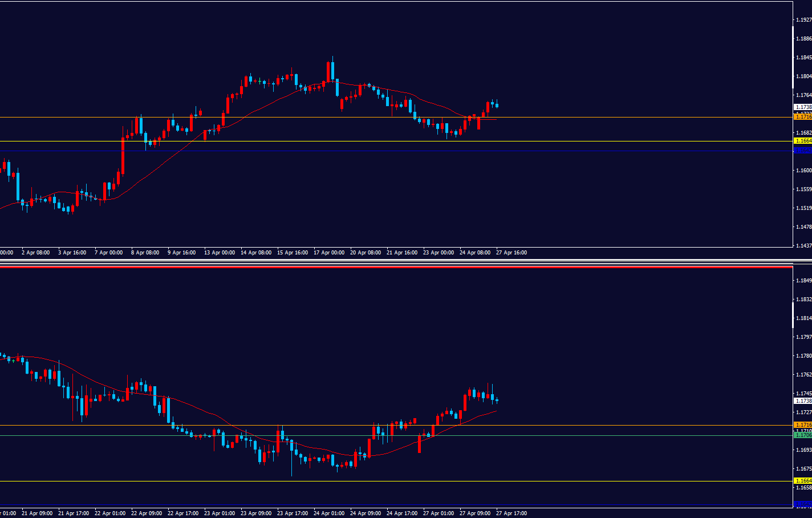
Task: Select the blue price level label in upper chart
Action: (803, 151)
